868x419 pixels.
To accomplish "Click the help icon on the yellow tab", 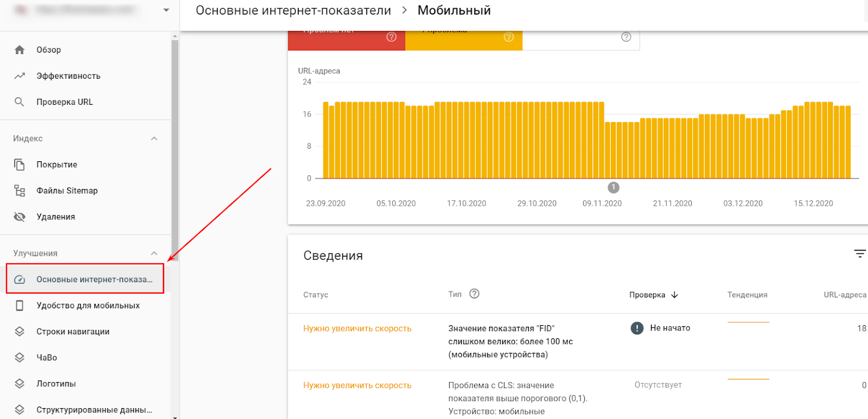I will pos(508,37).
